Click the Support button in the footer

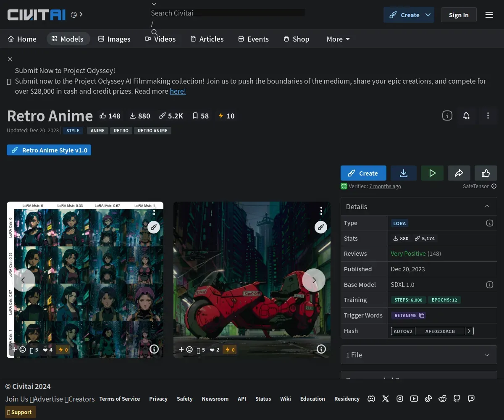pos(21,412)
